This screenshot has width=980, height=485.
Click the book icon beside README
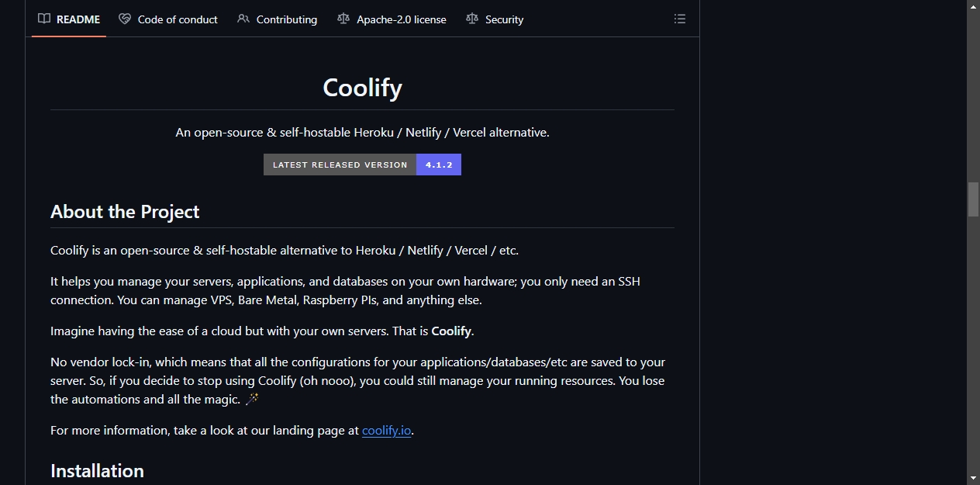point(44,19)
